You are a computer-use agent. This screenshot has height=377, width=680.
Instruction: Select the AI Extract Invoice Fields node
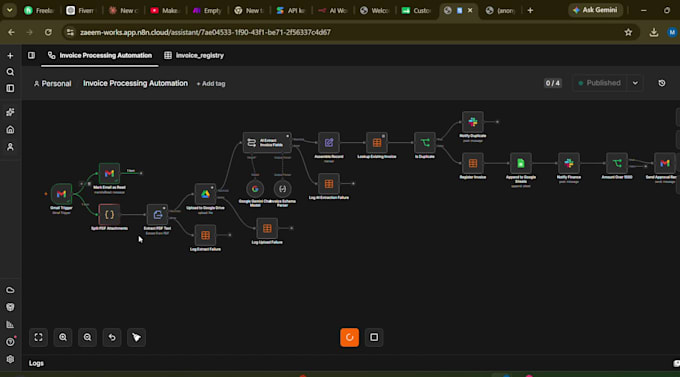coord(267,142)
